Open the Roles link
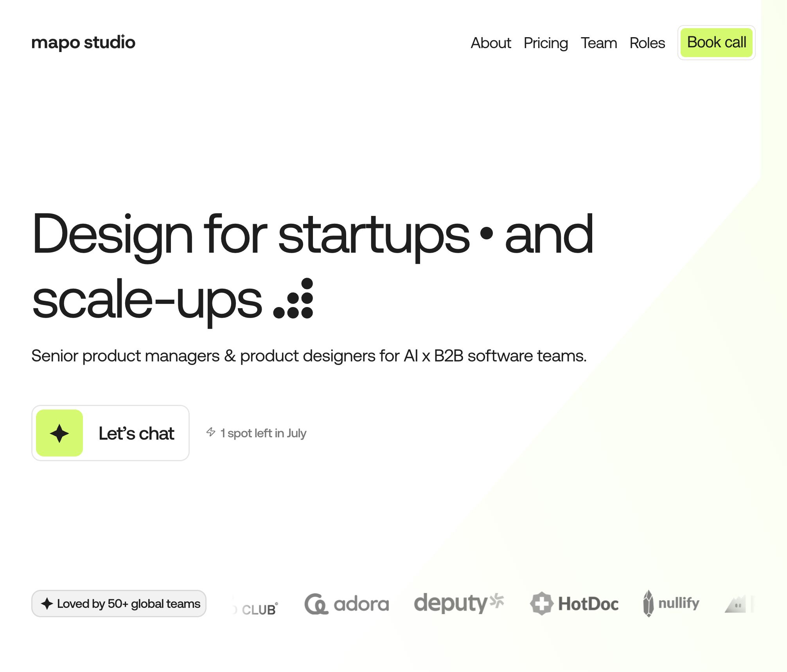This screenshot has height=672, width=787. [647, 43]
